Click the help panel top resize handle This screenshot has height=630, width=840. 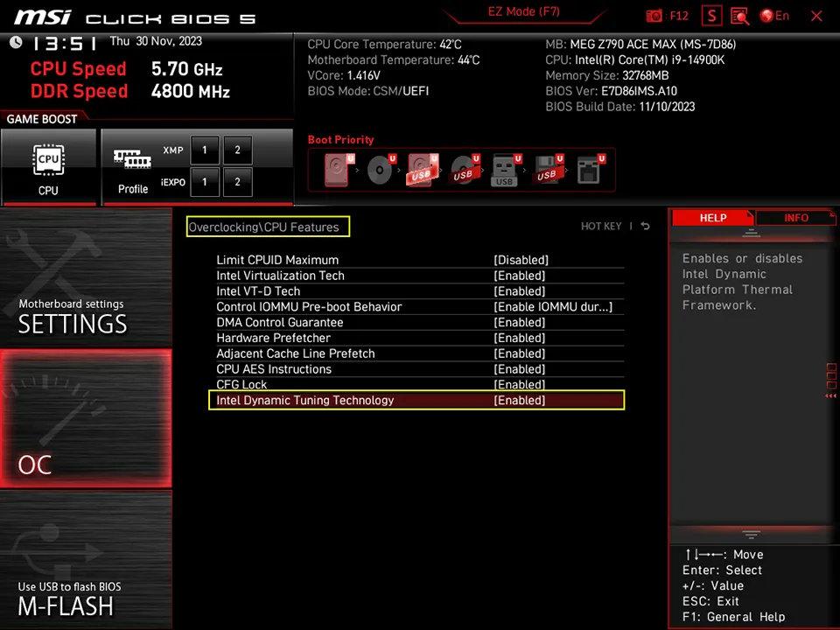coord(751,233)
